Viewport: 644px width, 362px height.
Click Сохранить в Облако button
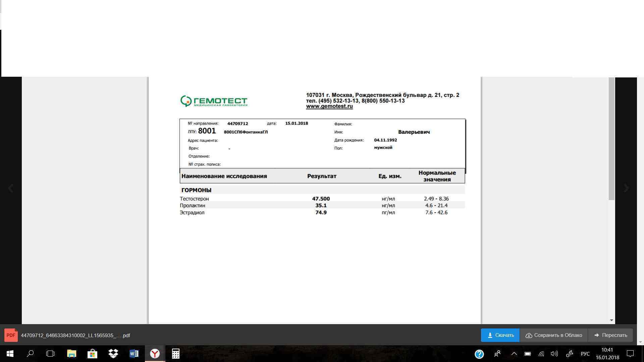[554, 335]
